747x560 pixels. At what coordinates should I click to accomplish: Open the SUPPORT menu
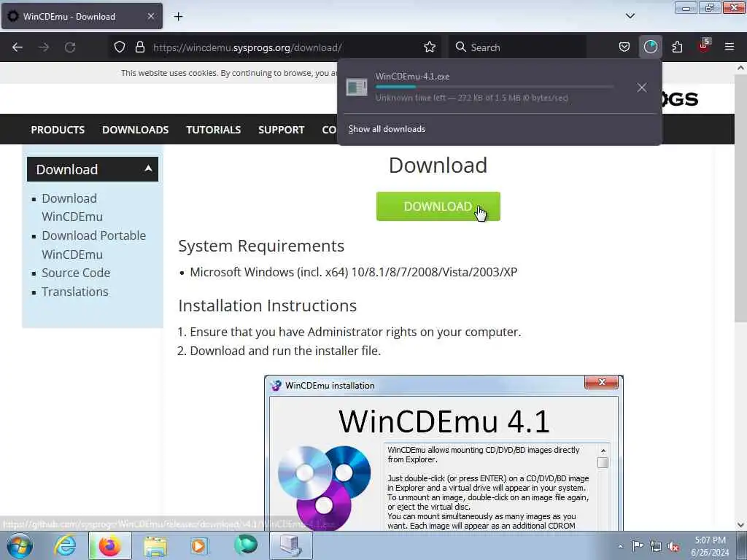[x=281, y=130]
